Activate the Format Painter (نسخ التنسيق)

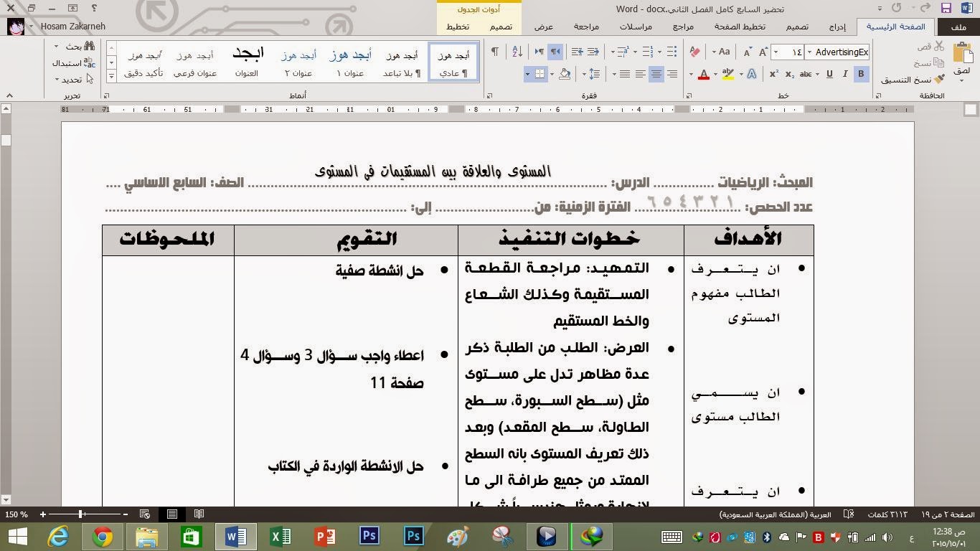click(913, 80)
